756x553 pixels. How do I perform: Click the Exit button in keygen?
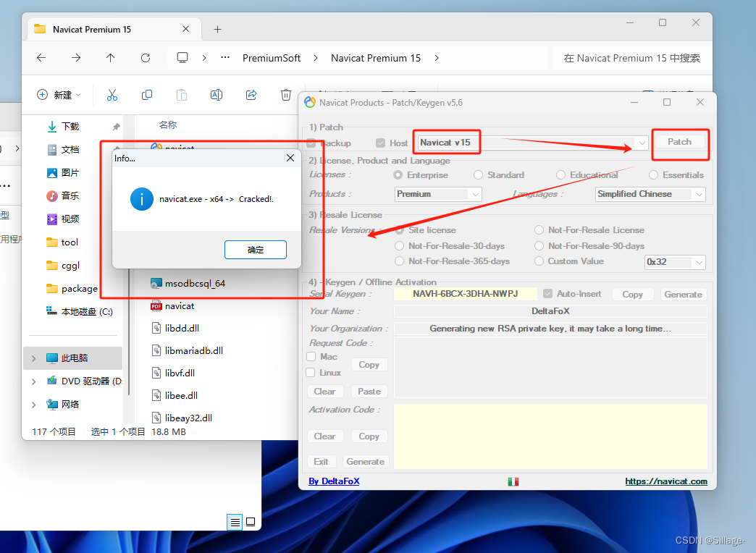pyautogui.click(x=321, y=462)
